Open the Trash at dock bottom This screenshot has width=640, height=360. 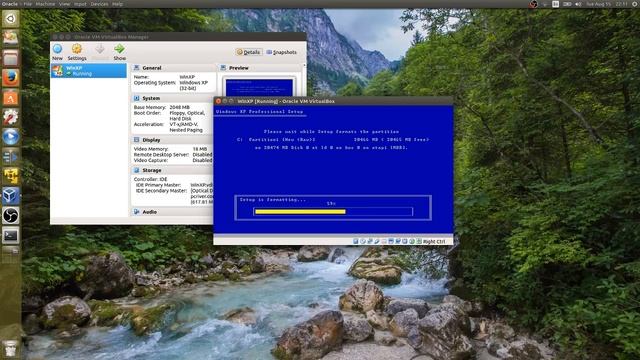[11, 349]
